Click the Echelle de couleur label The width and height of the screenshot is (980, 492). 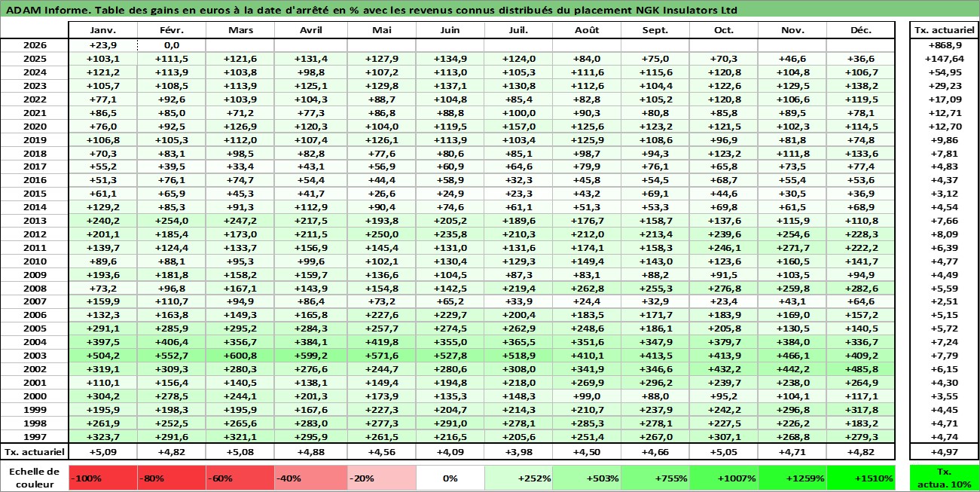[35, 478]
